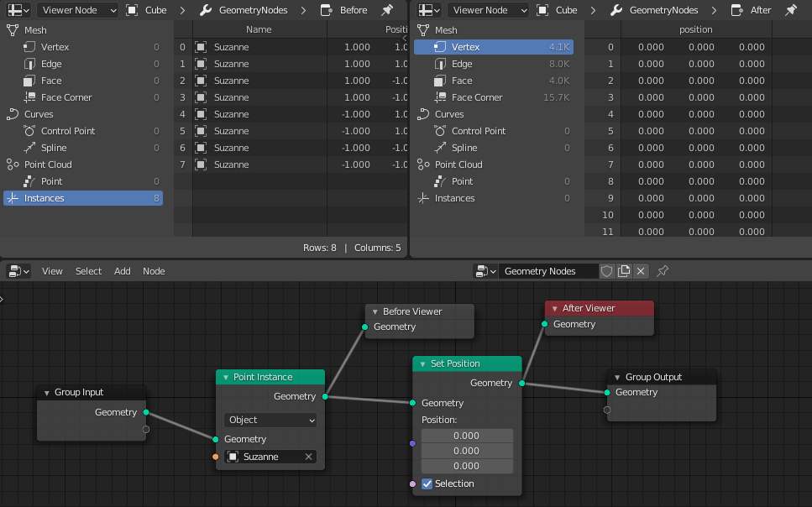Open node tree browse icon dropdown

pos(485,271)
